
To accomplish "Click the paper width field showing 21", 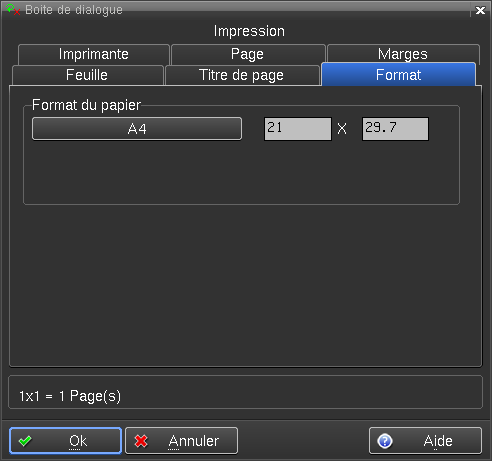I will [298, 129].
